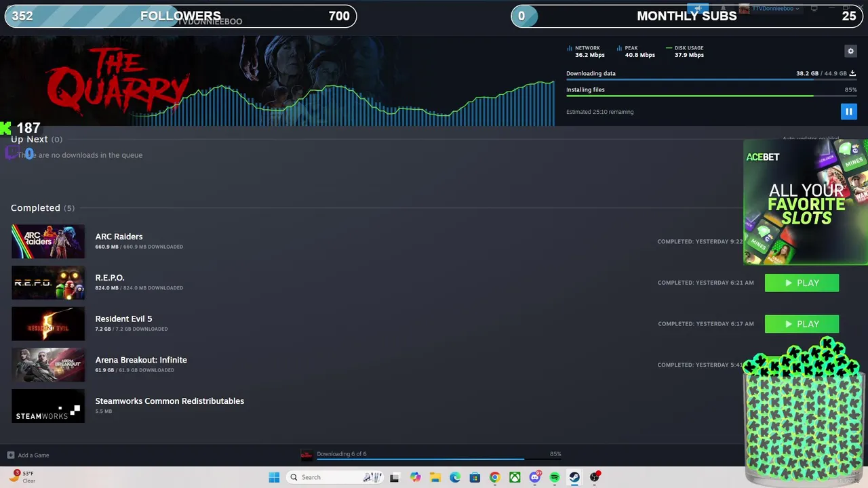Click the plus icon next to Add a Game
Screen dimensions: 868x488
[x=11, y=455]
